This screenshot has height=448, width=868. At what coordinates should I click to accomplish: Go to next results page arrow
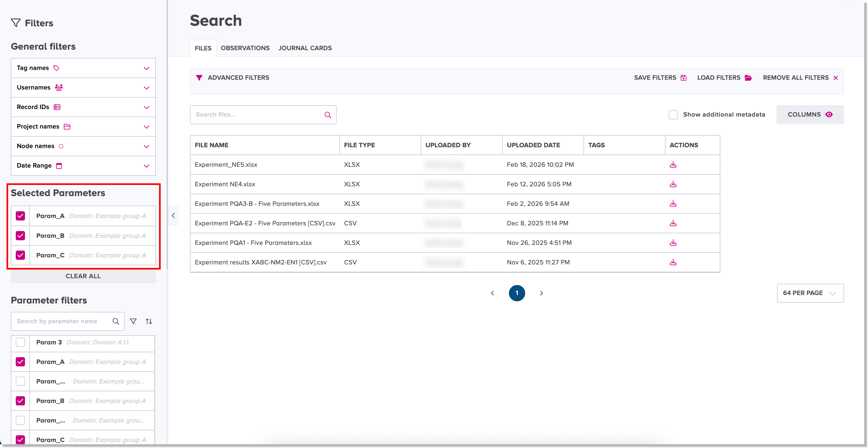pos(541,293)
